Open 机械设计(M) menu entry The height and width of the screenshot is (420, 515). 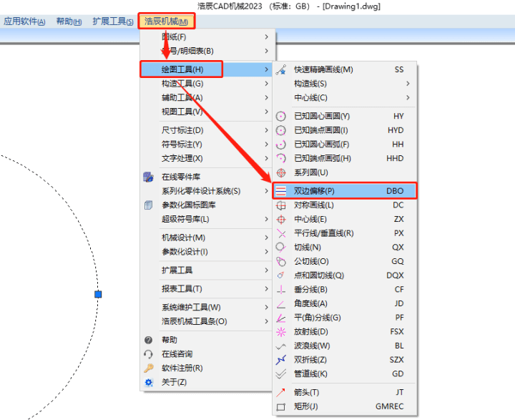(x=206, y=238)
